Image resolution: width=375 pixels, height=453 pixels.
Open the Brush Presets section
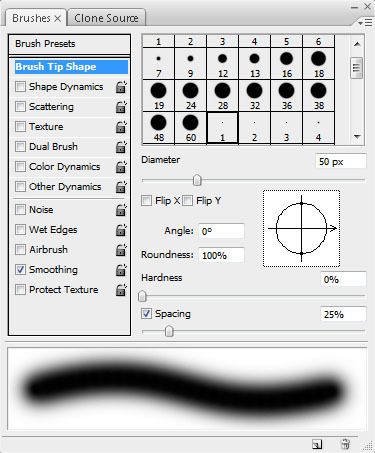click(69, 44)
